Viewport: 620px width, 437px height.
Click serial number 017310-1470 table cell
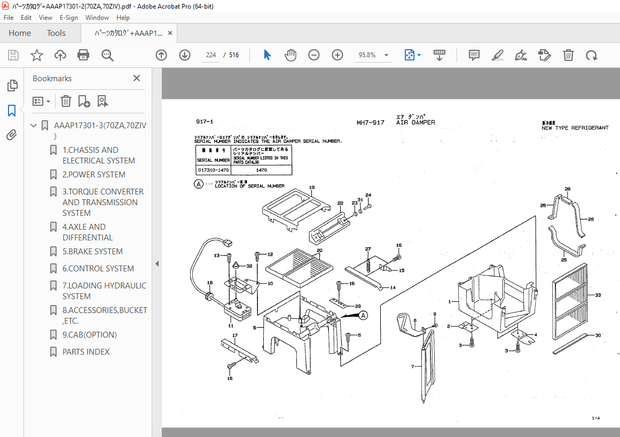[x=214, y=170]
